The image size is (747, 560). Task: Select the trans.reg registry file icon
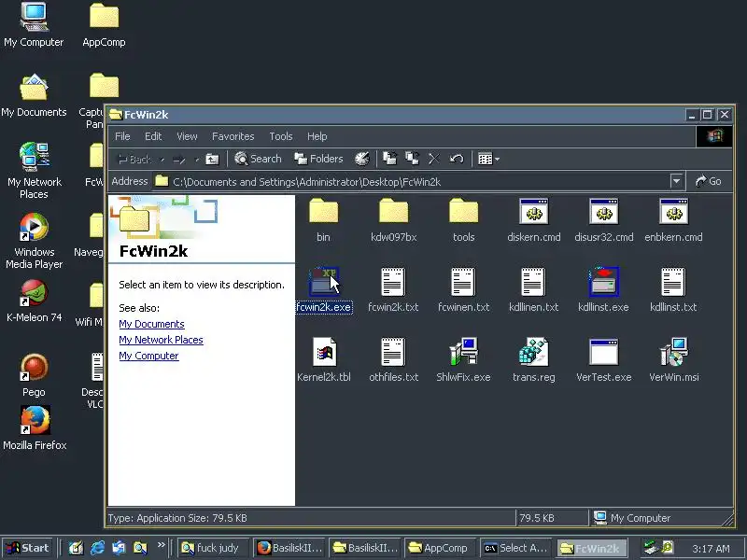point(533,352)
